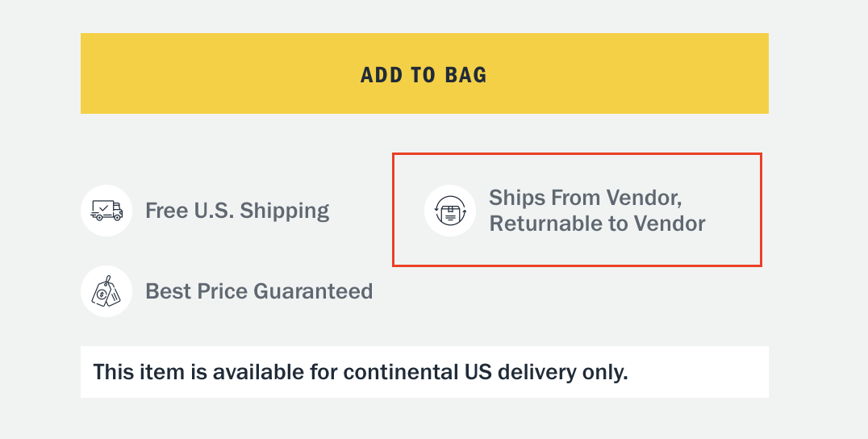Click the phrase delivery only in notice

point(562,372)
